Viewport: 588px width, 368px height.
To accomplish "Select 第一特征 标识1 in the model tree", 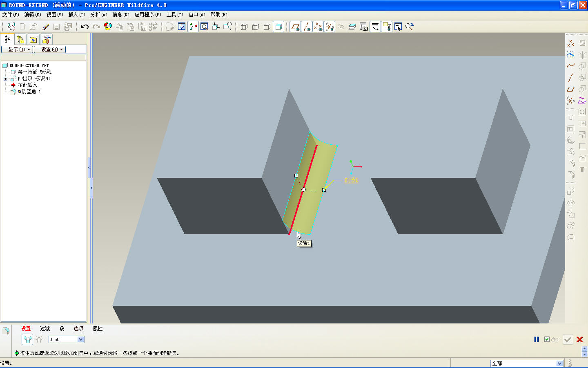I will [x=35, y=72].
